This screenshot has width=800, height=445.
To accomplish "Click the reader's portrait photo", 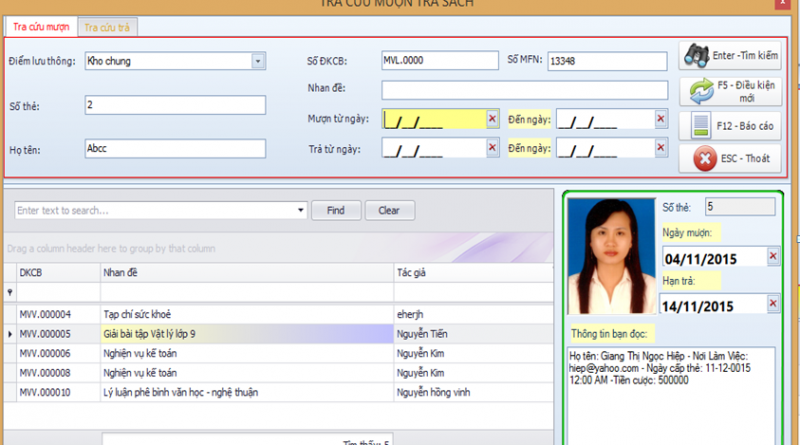I will click(x=611, y=256).
